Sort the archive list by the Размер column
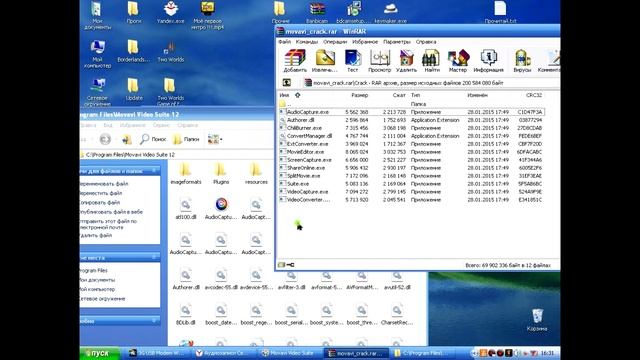Image resolution: width=640 pixels, height=360 pixels. click(x=359, y=95)
